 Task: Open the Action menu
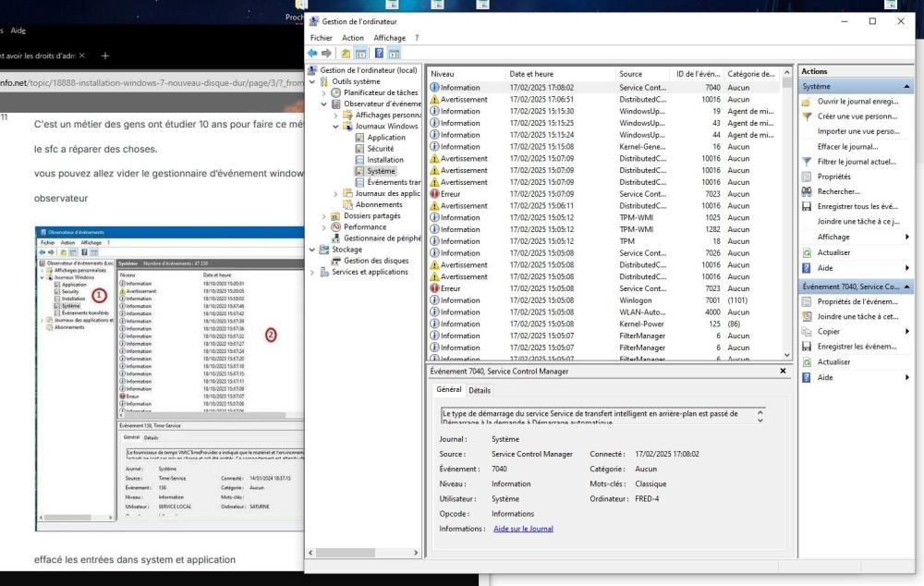353,38
